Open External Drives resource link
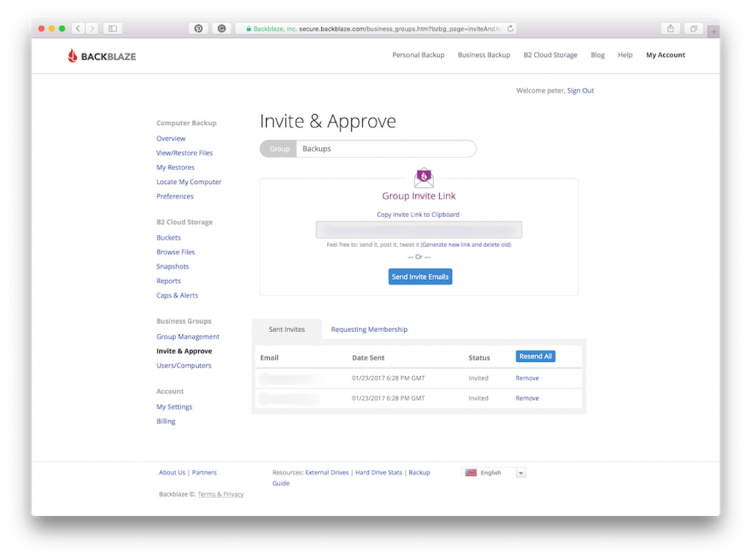 pos(326,473)
